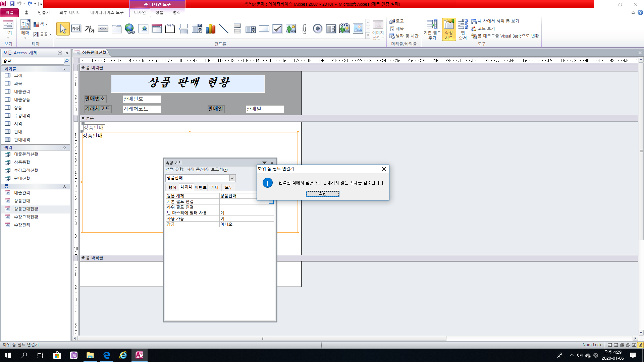
Task: Switch to the 이벤트 property tab
Action: [x=200, y=187]
